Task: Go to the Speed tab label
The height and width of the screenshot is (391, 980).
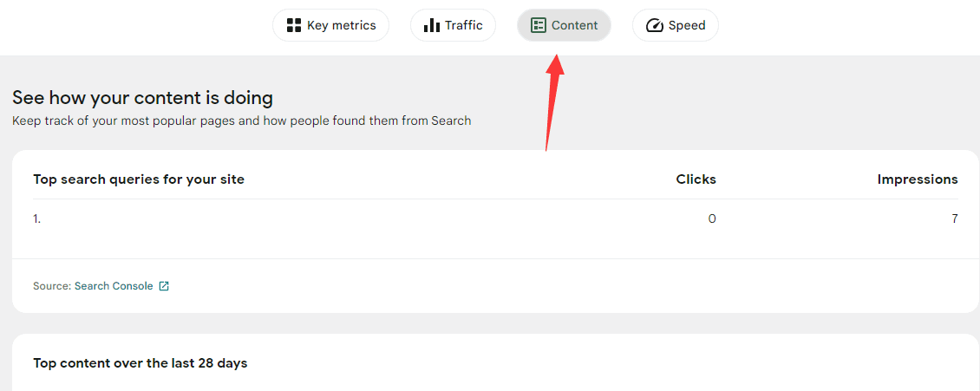Action: click(x=687, y=25)
